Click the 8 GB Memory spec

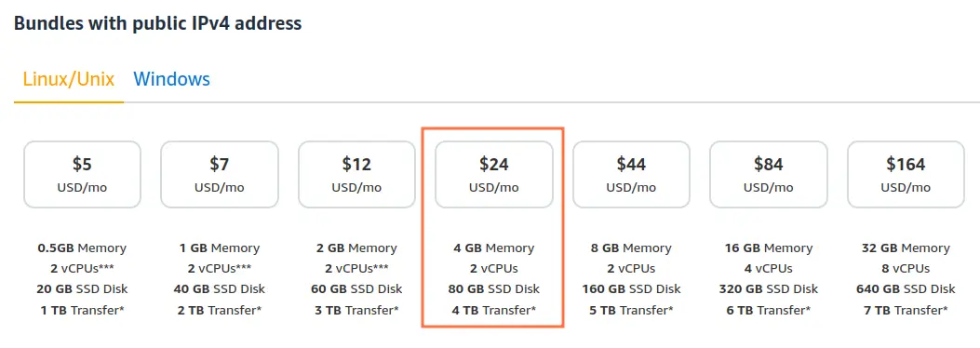click(631, 248)
